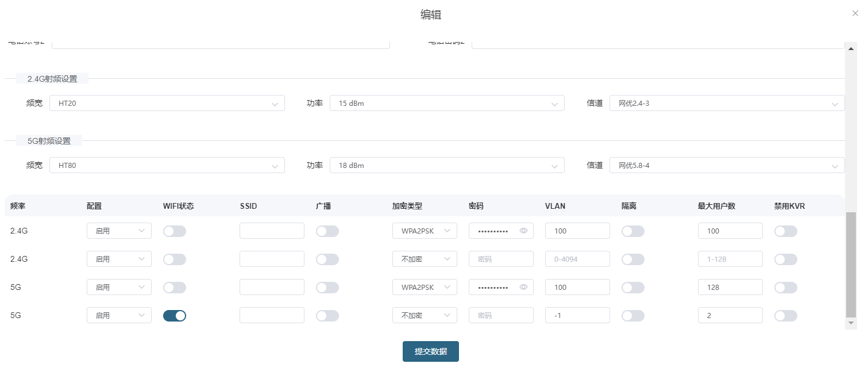
Task: Click the SSID field of first 2.4G row
Action: click(x=272, y=231)
